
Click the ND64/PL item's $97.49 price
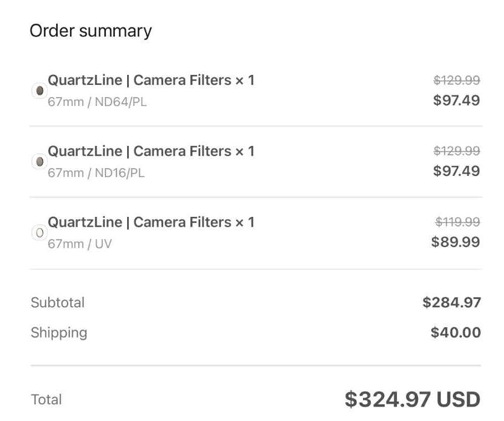tap(456, 100)
